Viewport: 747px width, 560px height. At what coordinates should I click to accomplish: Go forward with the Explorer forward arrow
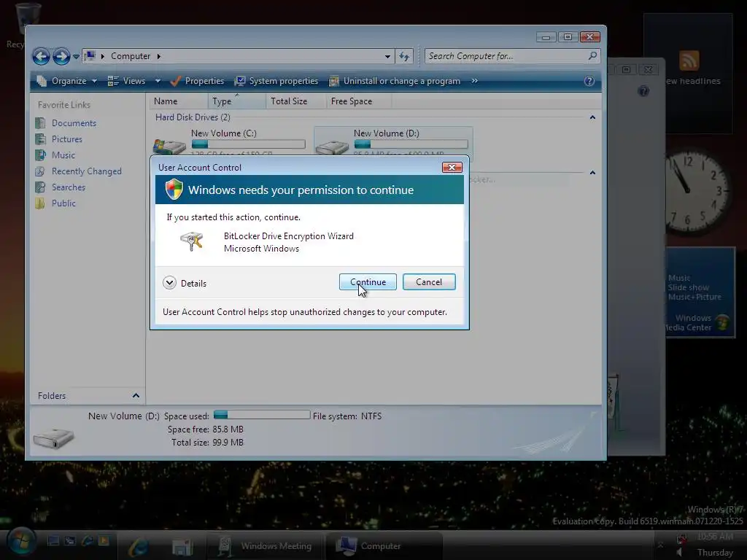click(x=61, y=56)
